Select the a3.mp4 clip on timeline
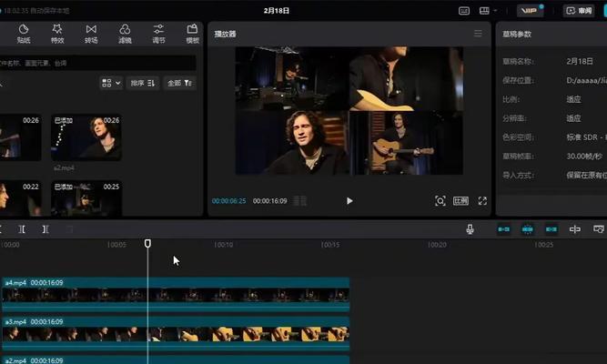Screen dimensions: 607x364 (176, 333)
